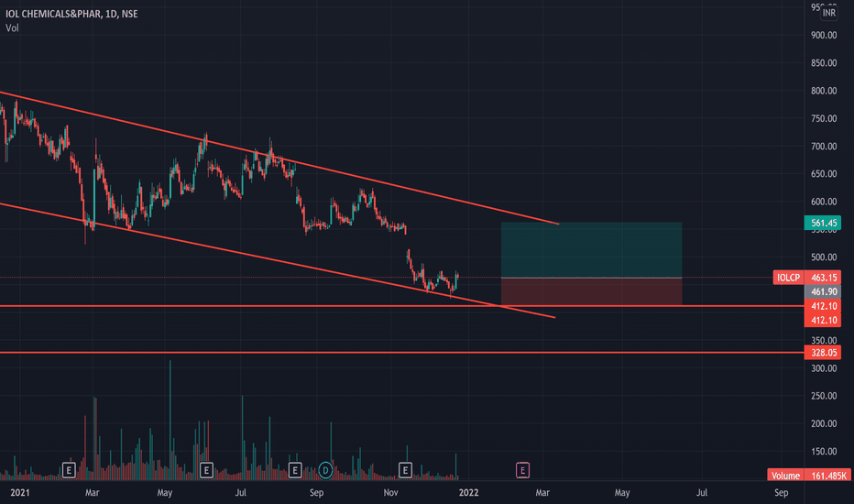Click the 150.00 price axis label
The image size is (854, 504).
pyautogui.click(x=824, y=452)
